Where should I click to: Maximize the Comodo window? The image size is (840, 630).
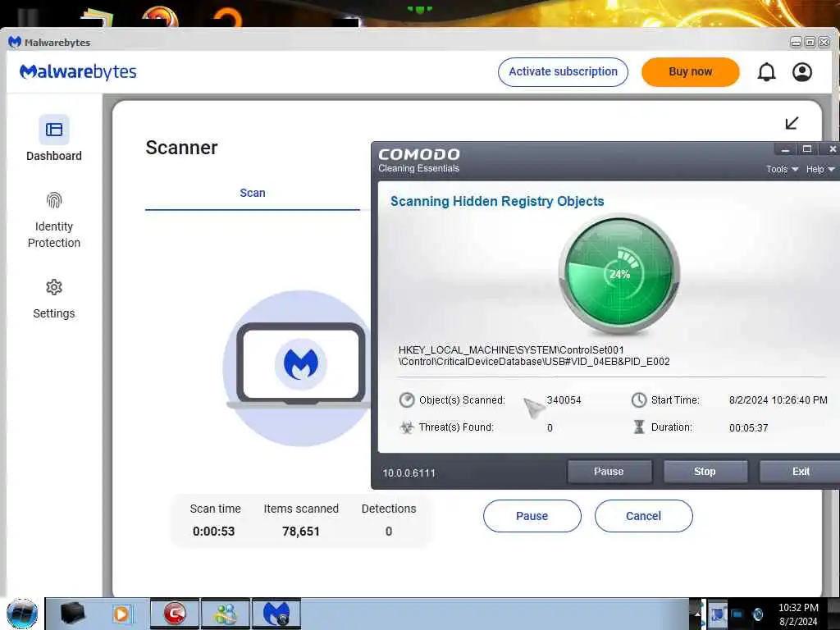pyautogui.click(x=807, y=149)
